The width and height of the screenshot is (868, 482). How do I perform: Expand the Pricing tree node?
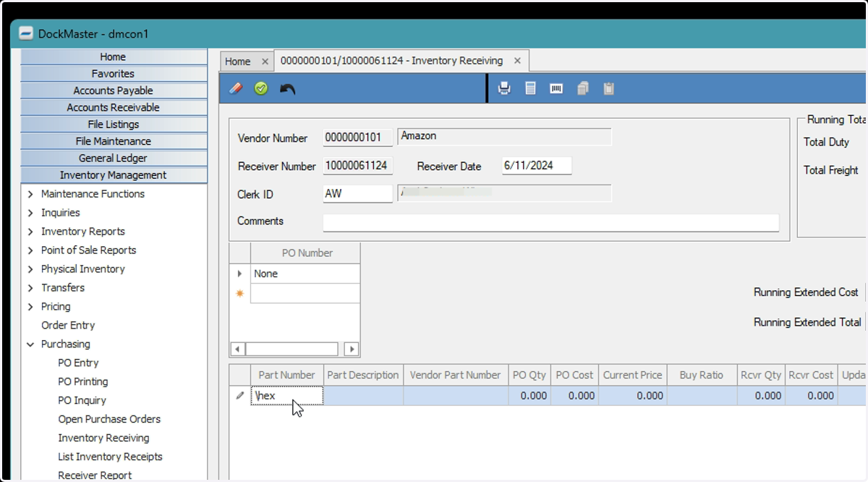tap(30, 307)
